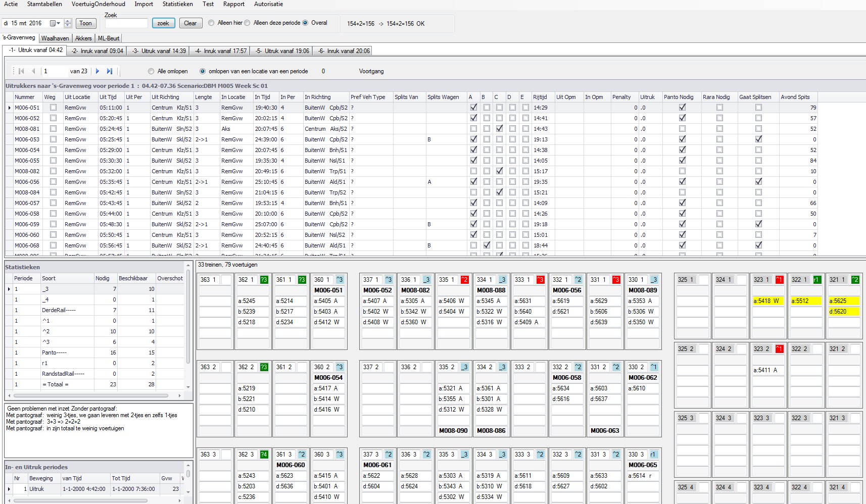Click green ?3 badge on track 362 2
Image resolution: width=866 pixels, height=504 pixels.
point(264,367)
